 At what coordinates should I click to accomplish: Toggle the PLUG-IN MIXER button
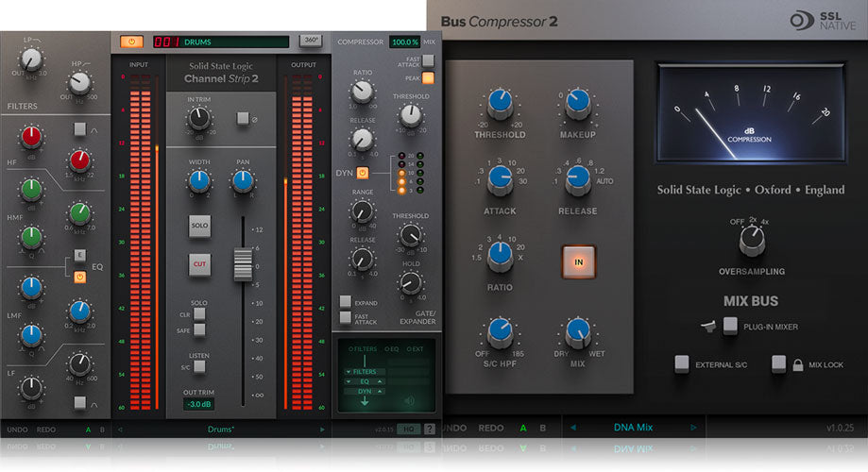[730, 326]
